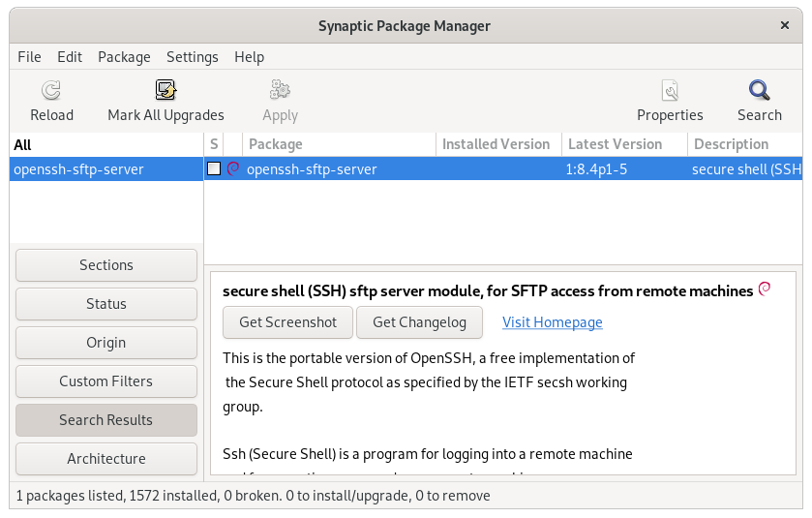The height and width of the screenshot is (518, 812).
Task: Click the Get Screenshot button
Action: [x=288, y=322]
